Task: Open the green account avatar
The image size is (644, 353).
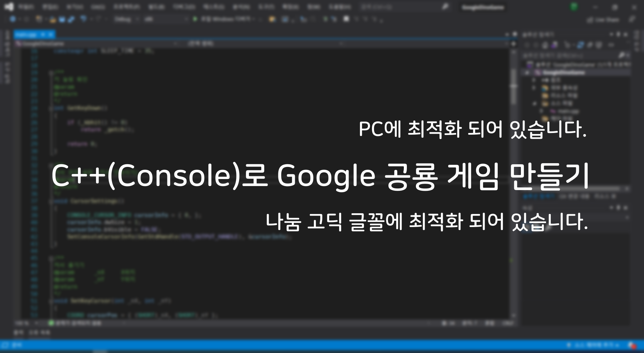Action: [574, 7]
